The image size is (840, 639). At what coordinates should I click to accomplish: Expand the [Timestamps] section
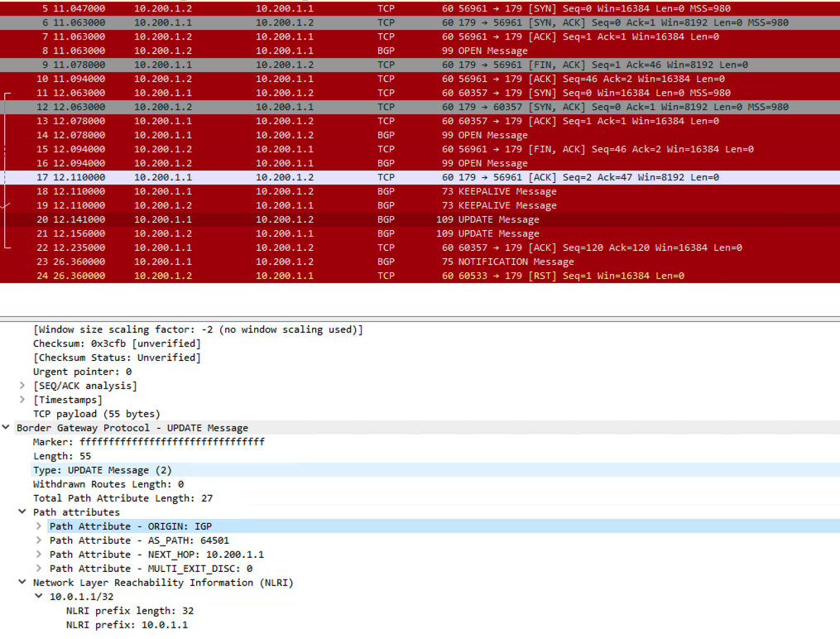[22, 400]
